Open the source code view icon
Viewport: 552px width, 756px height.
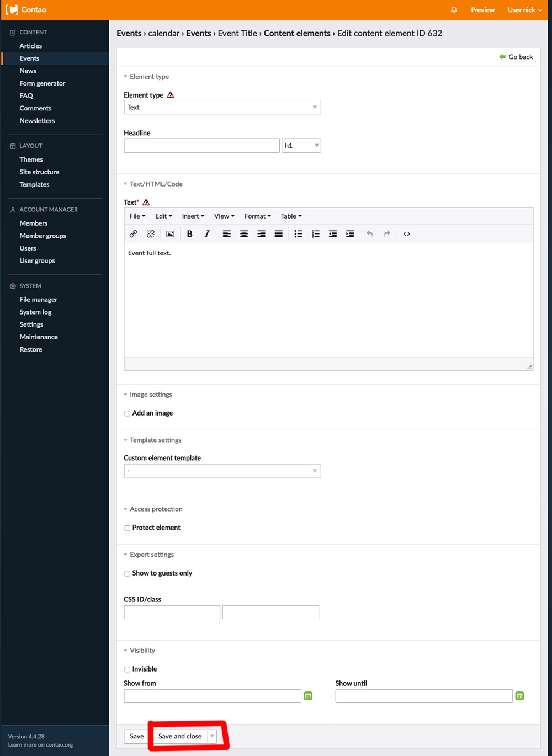coord(407,234)
